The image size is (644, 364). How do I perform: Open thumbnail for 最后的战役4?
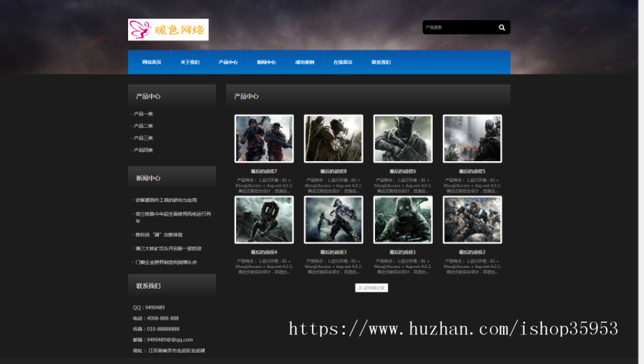pos(264,220)
